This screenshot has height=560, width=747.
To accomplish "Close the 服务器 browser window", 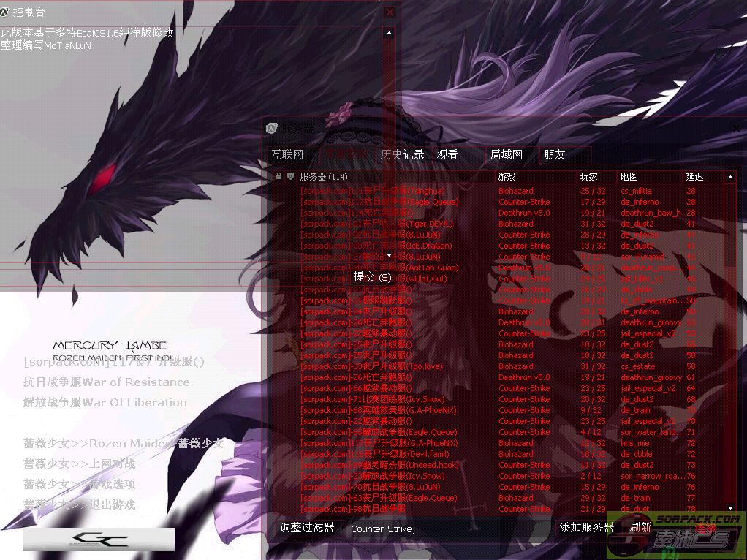I will coord(736,127).
